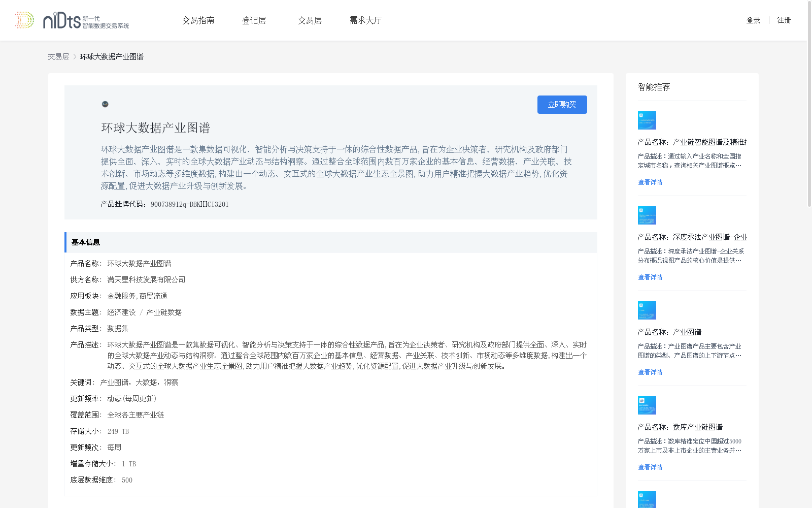Open the 交易层 menu in navigation bar
This screenshot has height=508, width=812.
click(x=310, y=20)
